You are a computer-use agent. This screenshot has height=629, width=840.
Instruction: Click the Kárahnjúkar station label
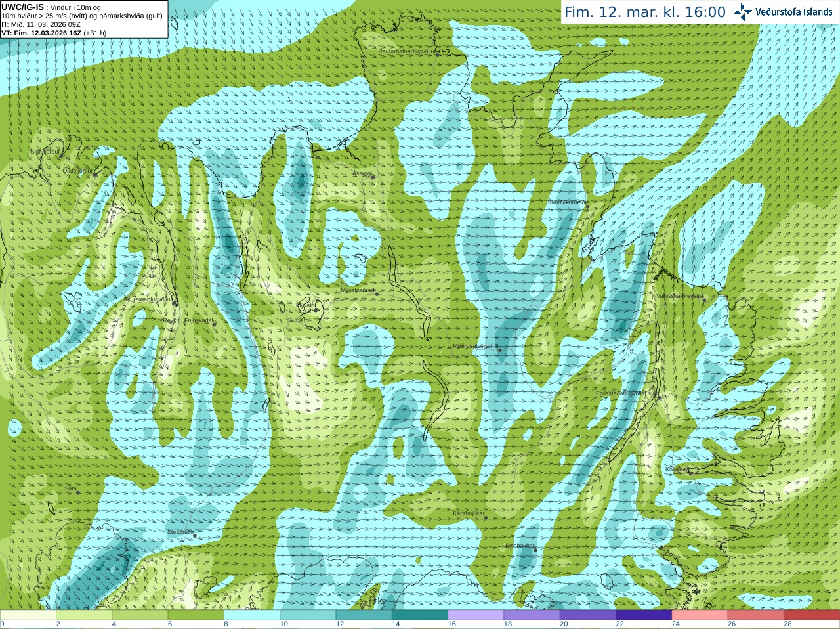click(469, 513)
